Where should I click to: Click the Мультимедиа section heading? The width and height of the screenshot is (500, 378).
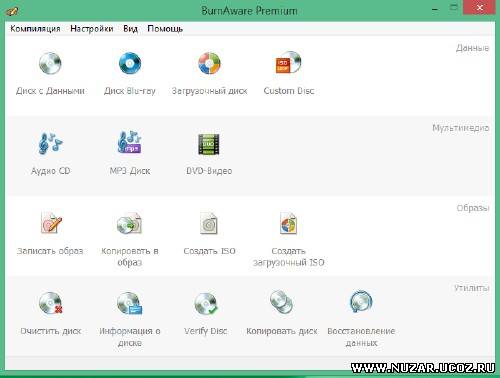[461, 128]
